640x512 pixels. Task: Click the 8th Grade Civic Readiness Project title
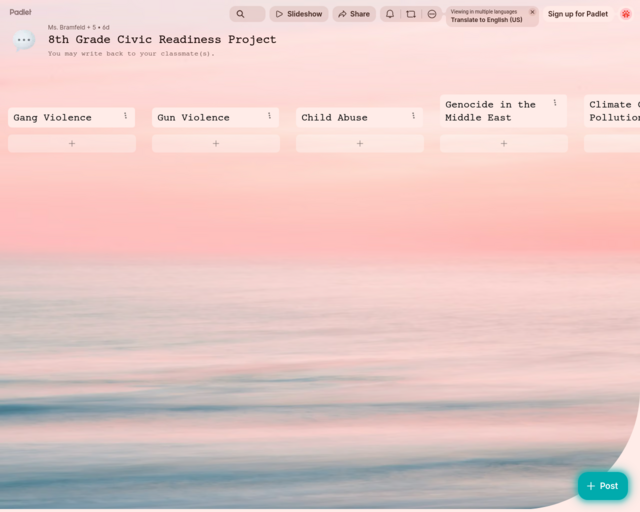[162, 40]
